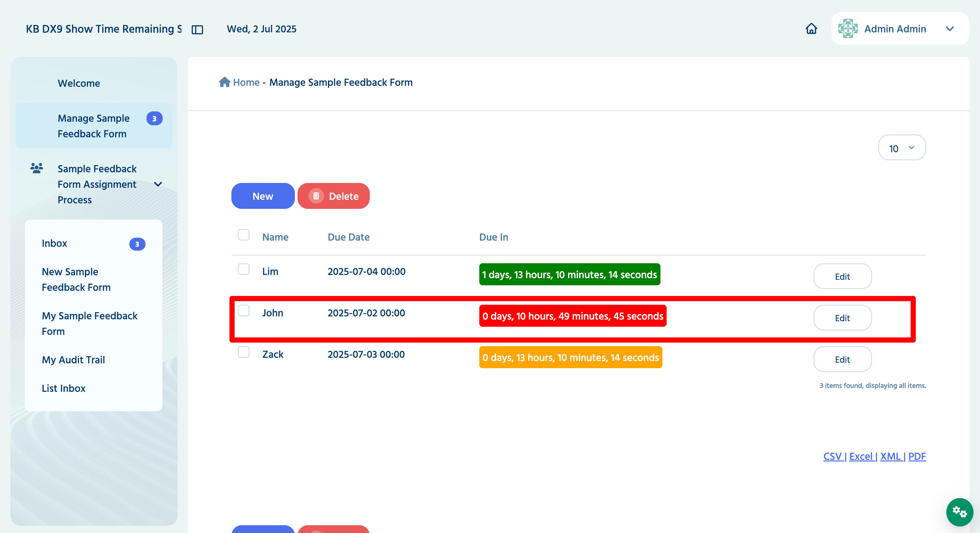Tick the select-all header checkbox
The height and width of the screenshot is (533, 980).
click(x=243, y=235)
